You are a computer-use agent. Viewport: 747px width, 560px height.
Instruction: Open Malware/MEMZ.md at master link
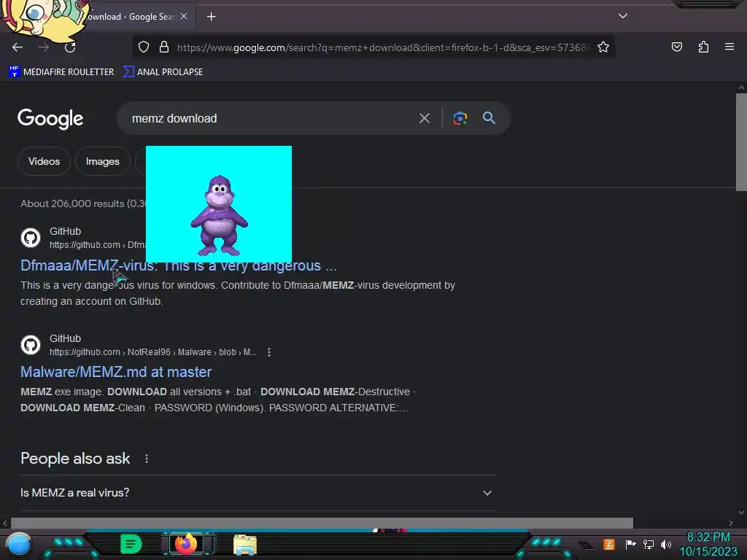(x=116, y=372)
